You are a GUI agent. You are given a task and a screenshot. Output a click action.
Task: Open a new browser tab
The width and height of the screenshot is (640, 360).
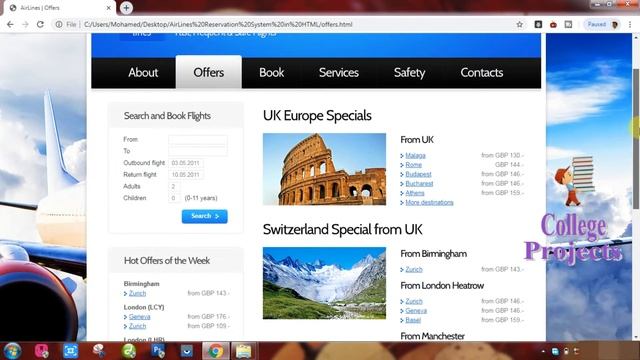[126, 7]
